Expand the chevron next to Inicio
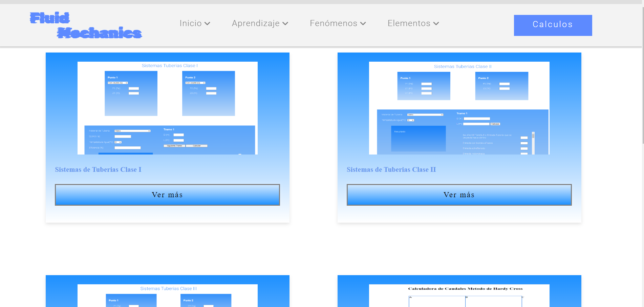Image resolution: width=644 pixels, height=307 pixels. (x=208, y=24)
